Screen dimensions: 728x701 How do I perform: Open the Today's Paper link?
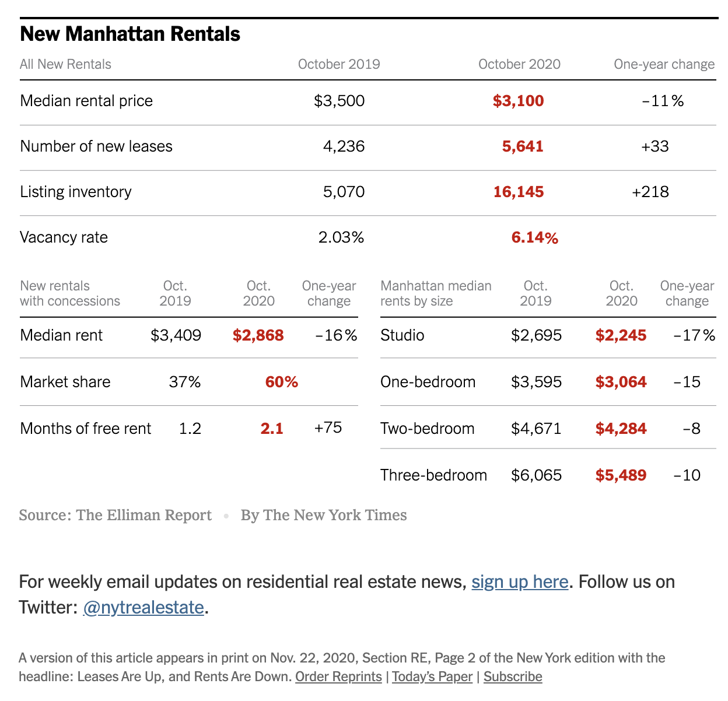(432, 677)
